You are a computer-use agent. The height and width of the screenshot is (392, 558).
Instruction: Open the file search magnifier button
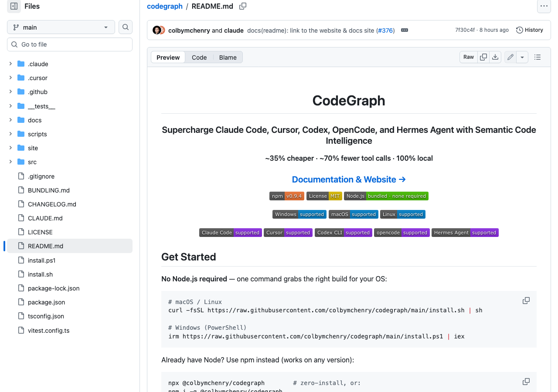pos(126,27)
